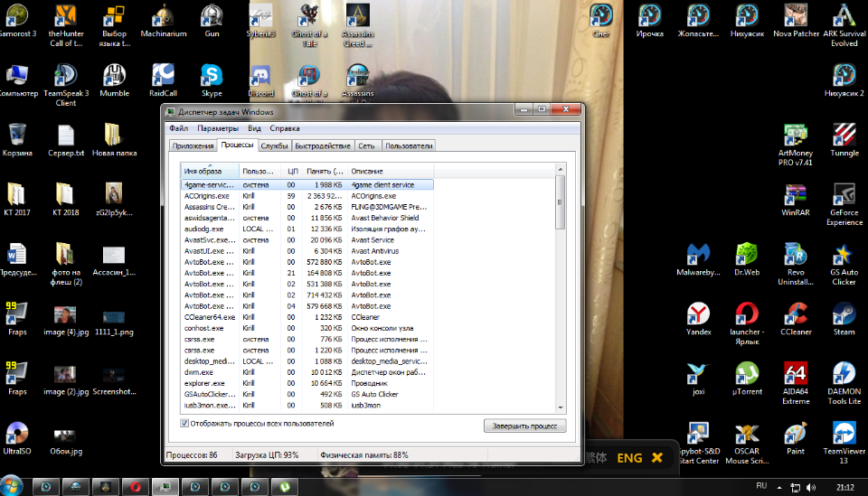868x496 pixels.
Task: Select the Yandex browser shortcut
Action: 698,315
